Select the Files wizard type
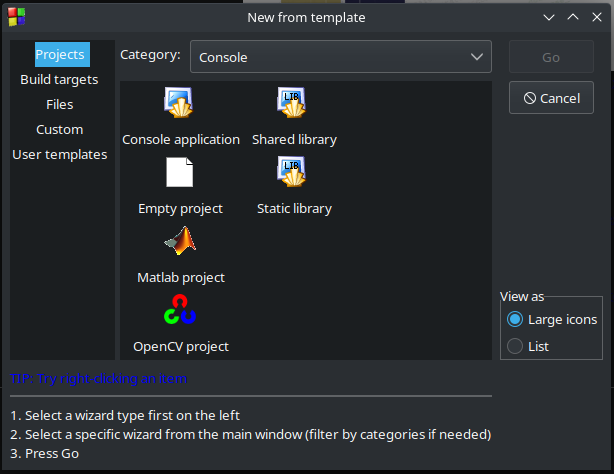Viewport: 614px width, 474px height. point(60,105)
